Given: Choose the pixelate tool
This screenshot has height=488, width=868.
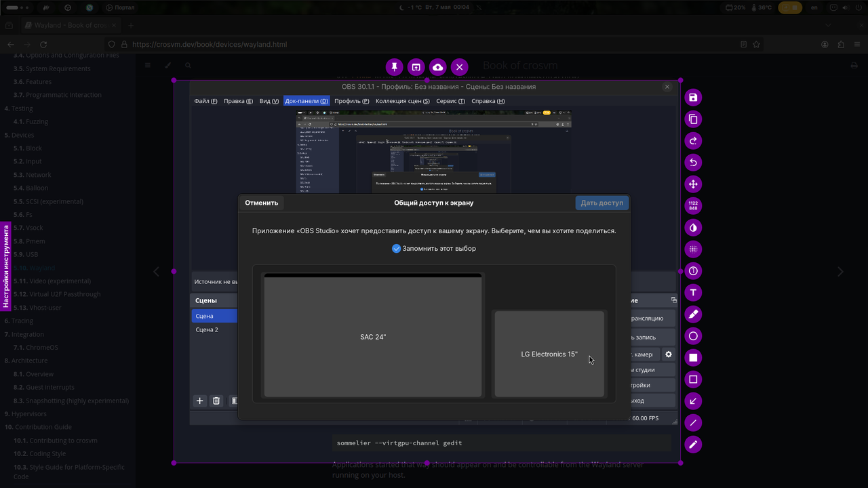Looking at the screenshot, I should pyautogui.click(x=693, y=249).
